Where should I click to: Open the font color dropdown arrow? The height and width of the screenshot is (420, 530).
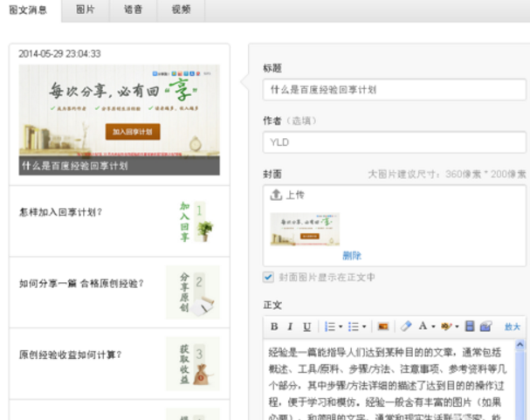click(x=433, y=327)
